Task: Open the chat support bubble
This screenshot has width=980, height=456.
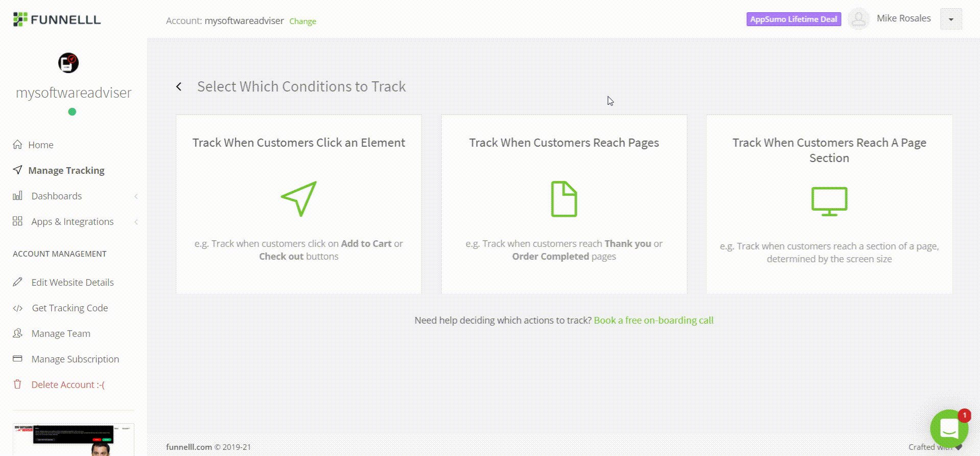Action: tap(949, 428)
